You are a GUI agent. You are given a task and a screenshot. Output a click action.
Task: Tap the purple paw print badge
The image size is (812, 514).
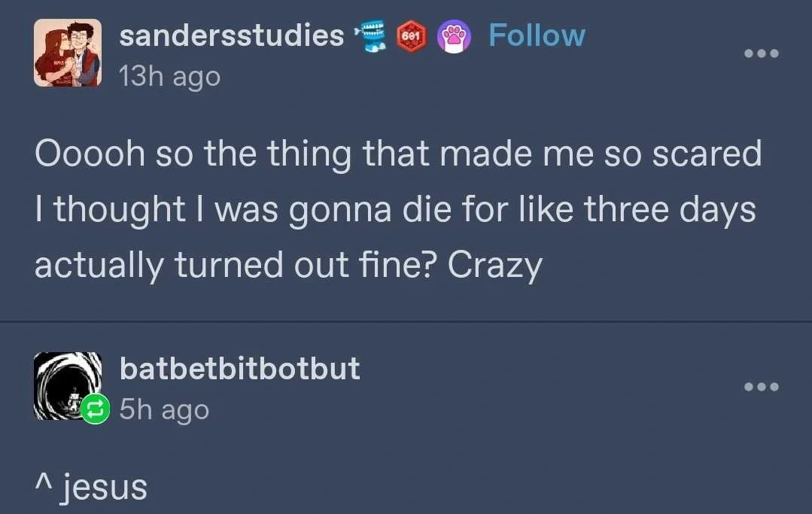(x=454, y=37)
